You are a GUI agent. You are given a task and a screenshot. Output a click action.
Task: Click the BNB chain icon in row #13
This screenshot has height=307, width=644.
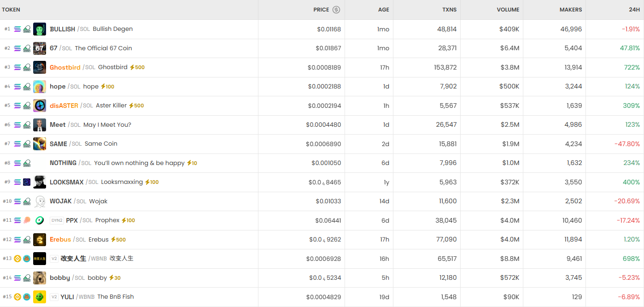[18, 259]
